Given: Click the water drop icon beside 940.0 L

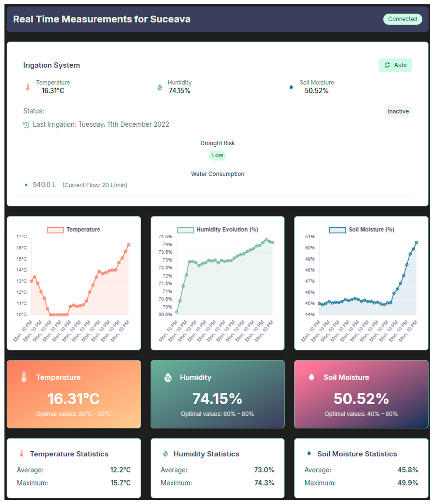Looking at the screenshot, I should coord(26,185).
